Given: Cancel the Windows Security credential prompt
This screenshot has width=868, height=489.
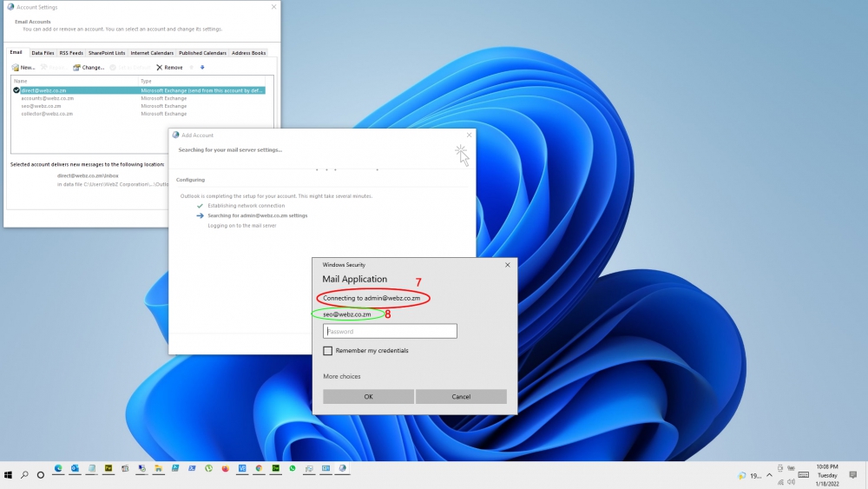Looking at the screenshot, I should click(x=461, y=396).
